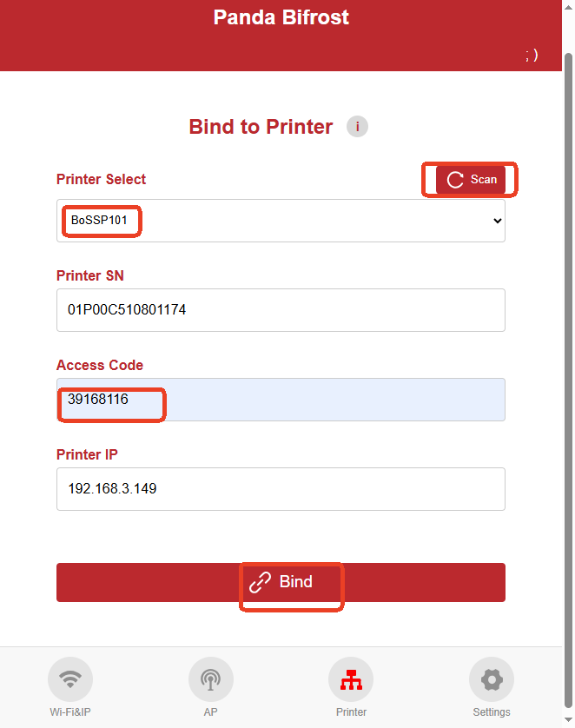Open the Printer Select dropdown showing BoSSP101
The height and width of the screenshot is (728, 575).
pyautogui.click(x=280, y=221)
